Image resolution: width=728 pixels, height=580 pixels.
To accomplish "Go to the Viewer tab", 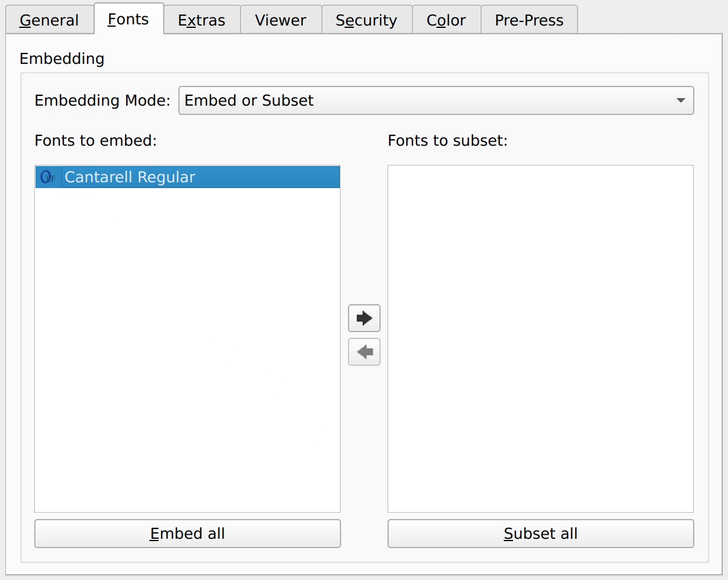I will pos(281,20).
